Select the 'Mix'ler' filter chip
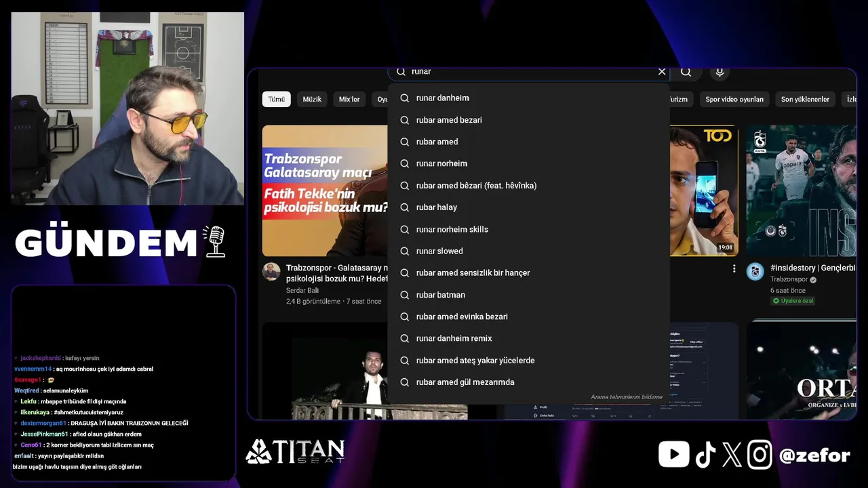 pos(349,99)
